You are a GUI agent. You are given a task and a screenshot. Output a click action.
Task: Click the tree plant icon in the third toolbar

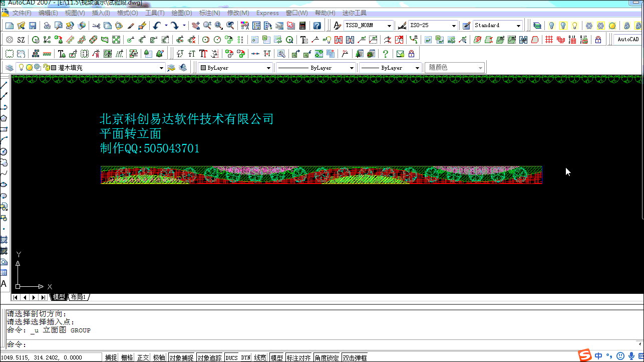click(x=148, y=54)
